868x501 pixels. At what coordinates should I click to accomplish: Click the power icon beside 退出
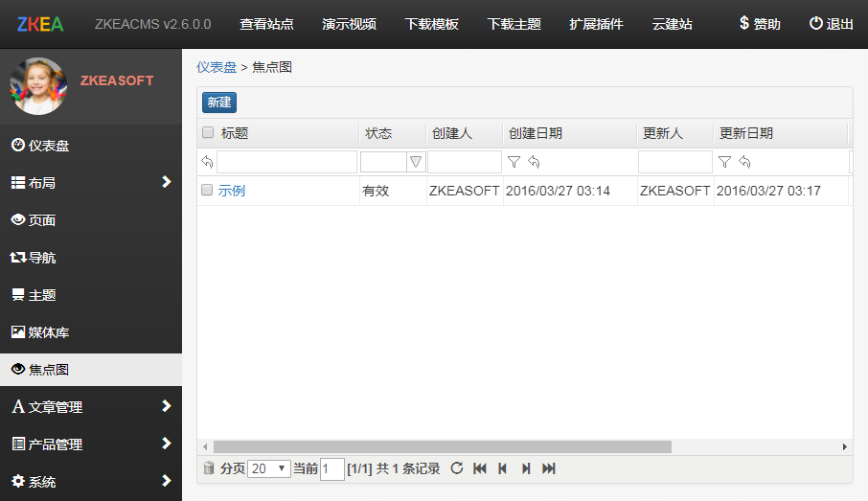(816, 23)
